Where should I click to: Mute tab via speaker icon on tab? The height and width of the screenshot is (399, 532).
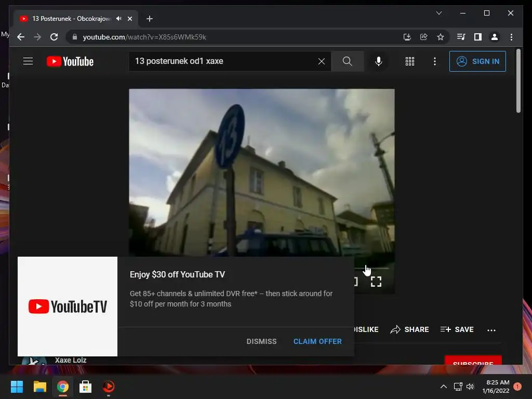(118, 19)
